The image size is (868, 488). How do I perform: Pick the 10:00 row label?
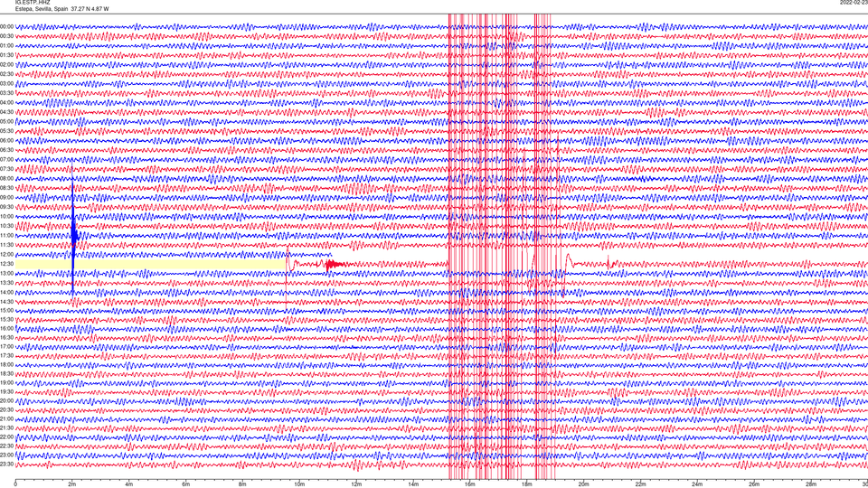click(6, 216)
